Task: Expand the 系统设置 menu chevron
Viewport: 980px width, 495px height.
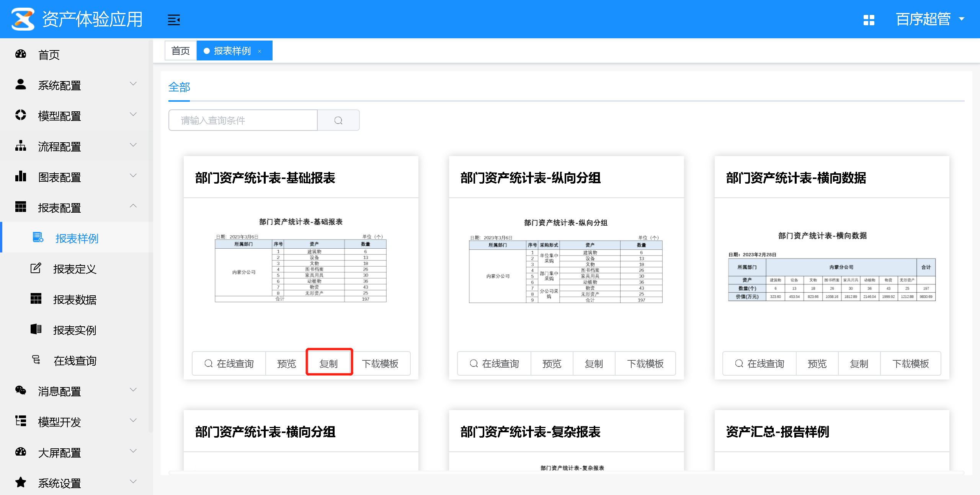Action: (x=133, y=482)
